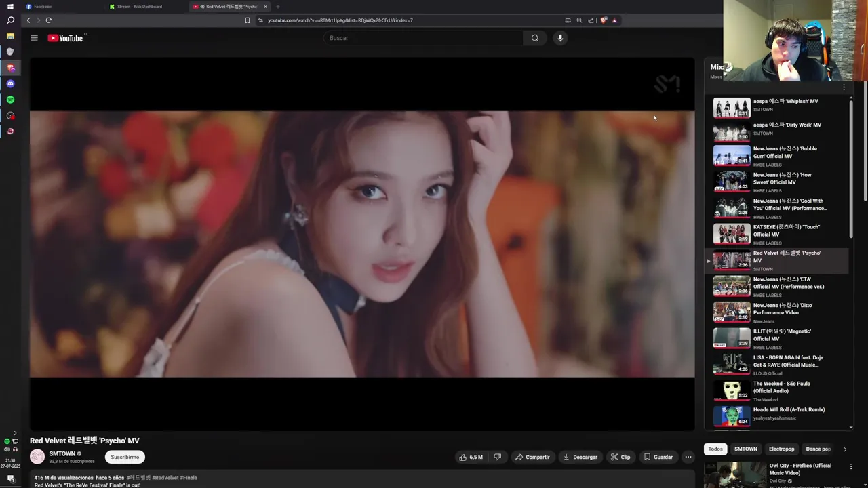The width and height of the screenshot is (868, 488).
Task: Select the SMTOWN filter chip
Action: [745, 449]
